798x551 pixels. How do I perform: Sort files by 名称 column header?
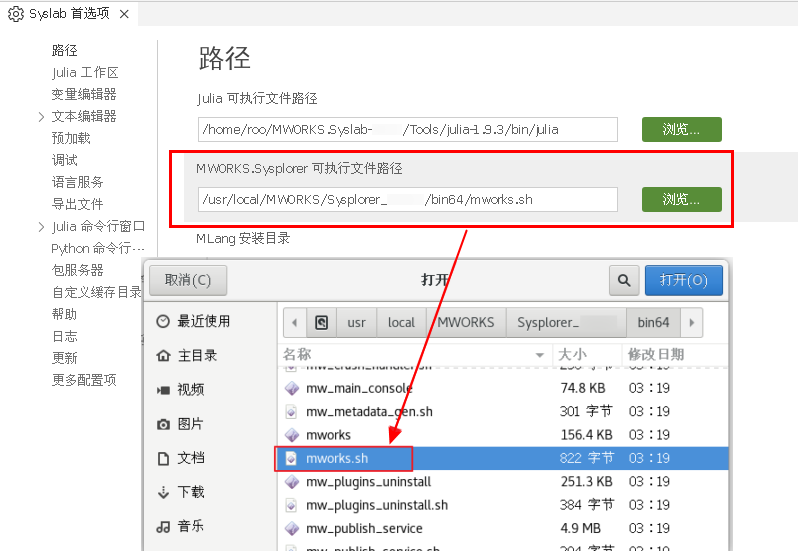(x=297, y=354)
